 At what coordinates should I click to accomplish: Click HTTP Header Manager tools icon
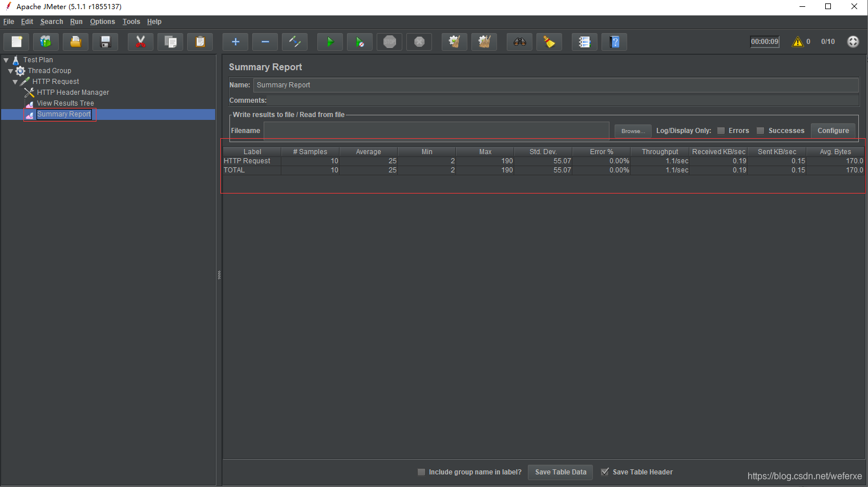(30, 92)
